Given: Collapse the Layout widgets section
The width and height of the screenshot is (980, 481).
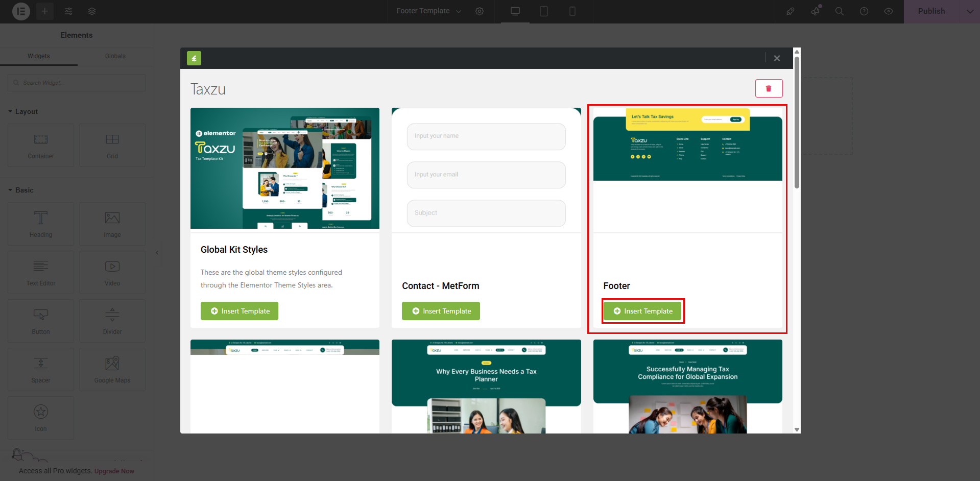Looking at the screenshot, I should pyautogui.click(x=23, y=111).
